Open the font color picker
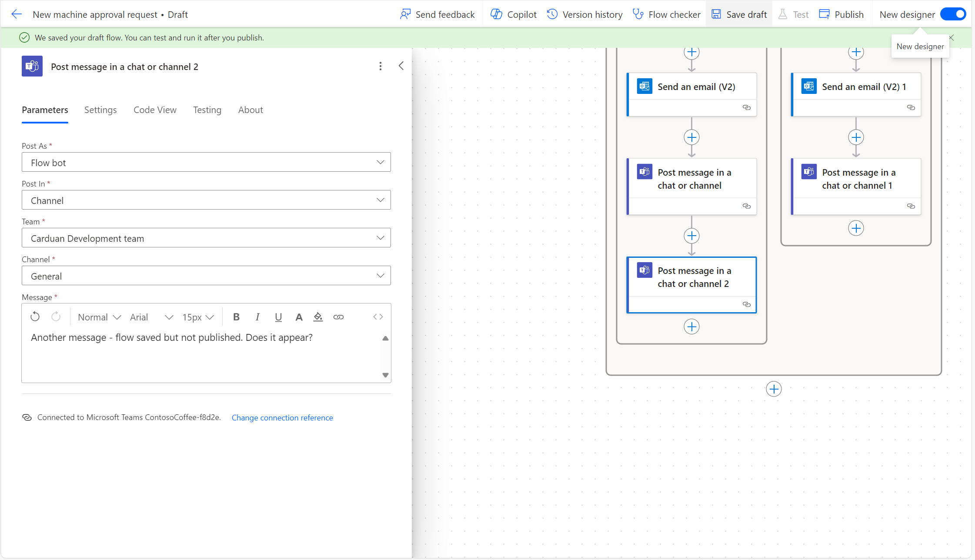Image resolution: width=975 pixels, height=560 pixels. click(299, 317)
